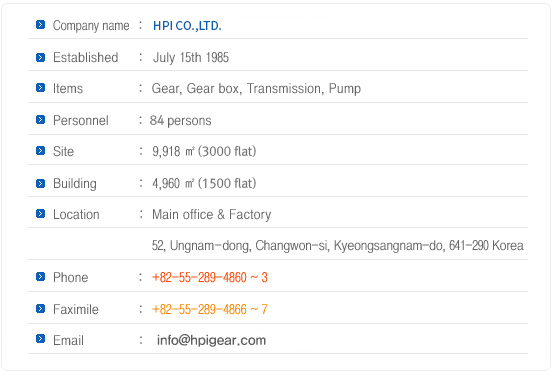Click the blue arrow icon beside Established

(x=40, y=57)
